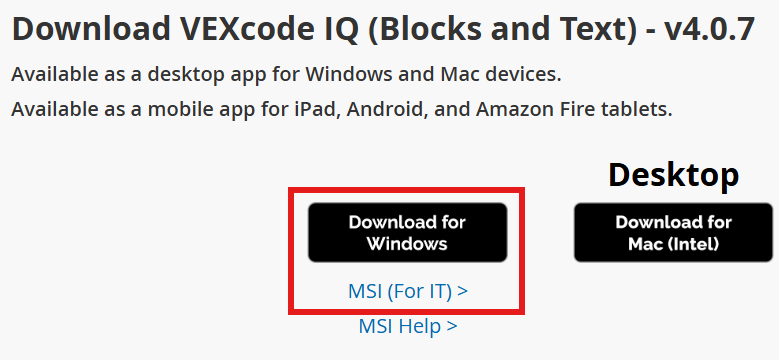Click the Mac (Intel) label in black button

[x=673, y=244]
